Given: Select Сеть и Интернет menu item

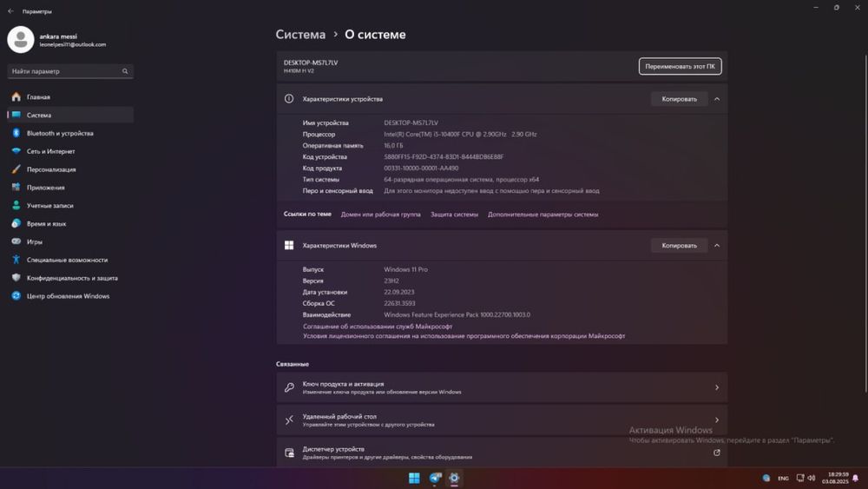Looking at the screenshot, I should point(70,151).
